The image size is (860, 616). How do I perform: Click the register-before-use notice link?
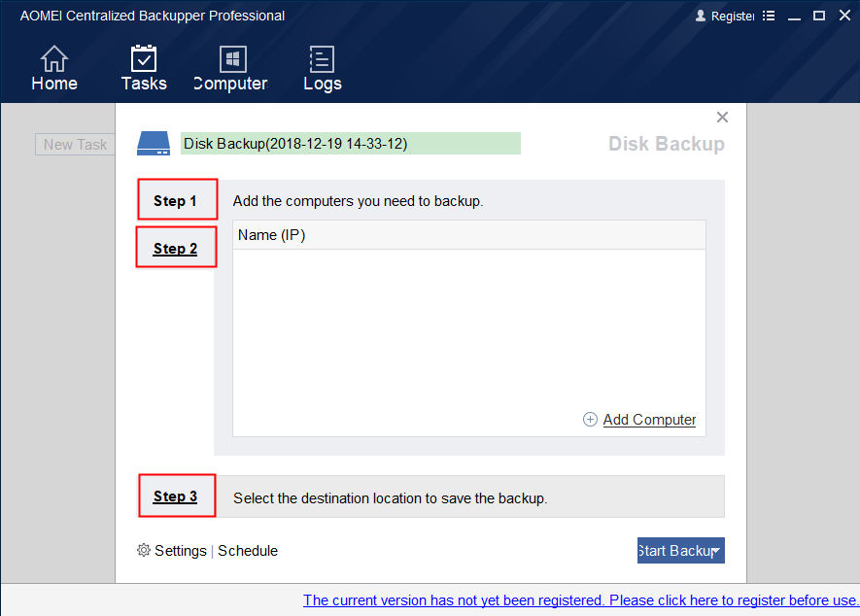pos(581,600)
